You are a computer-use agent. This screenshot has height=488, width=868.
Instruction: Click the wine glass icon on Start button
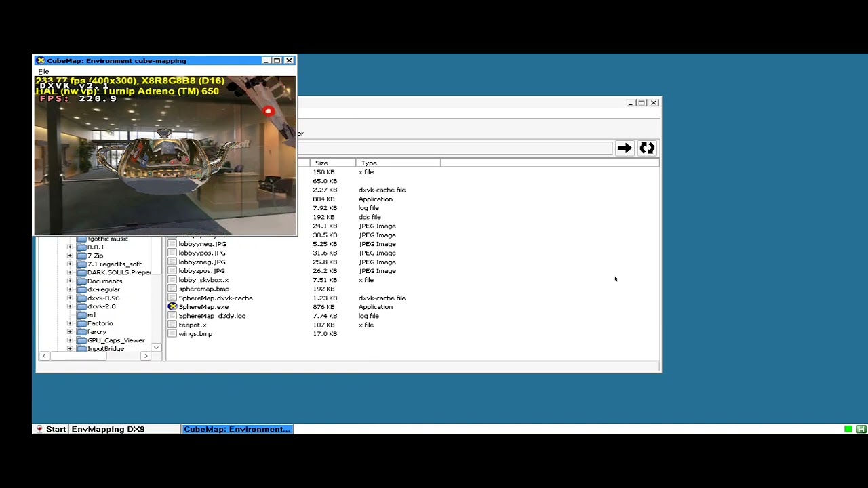pyautogui.click(x=40, y=429)
